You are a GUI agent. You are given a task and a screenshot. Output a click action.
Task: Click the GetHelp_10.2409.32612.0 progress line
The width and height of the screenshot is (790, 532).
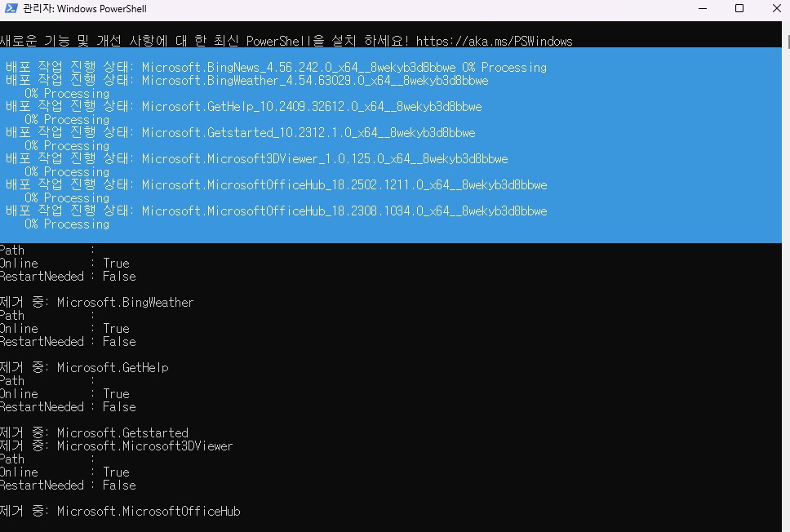tap(243, 106)
